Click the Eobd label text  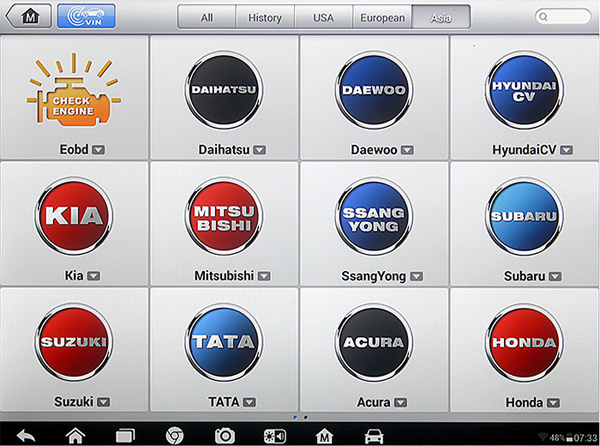74,149
